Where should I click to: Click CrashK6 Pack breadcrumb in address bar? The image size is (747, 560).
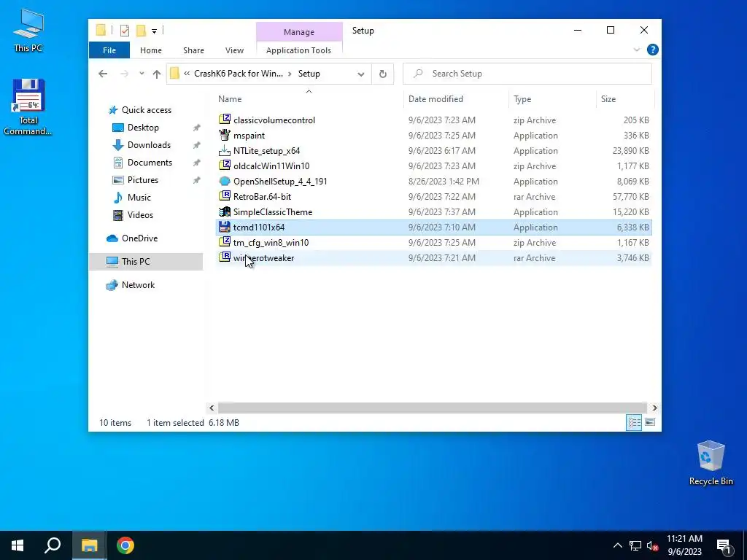[239, 74]
